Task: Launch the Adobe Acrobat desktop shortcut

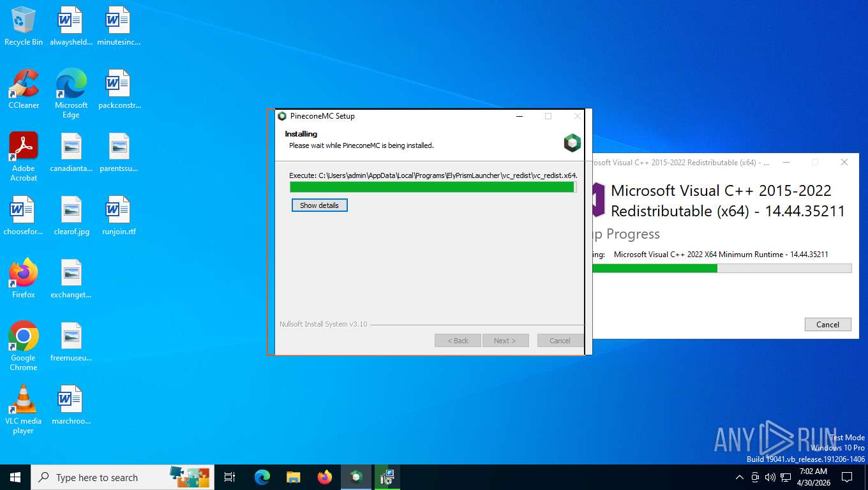Action: point(24,157)
